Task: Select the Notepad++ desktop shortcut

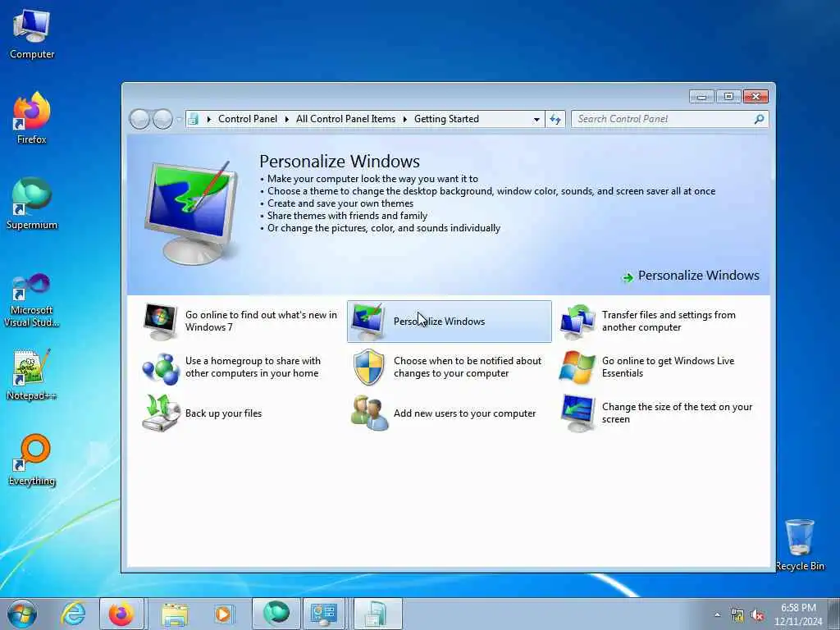Action: (32, 374)
